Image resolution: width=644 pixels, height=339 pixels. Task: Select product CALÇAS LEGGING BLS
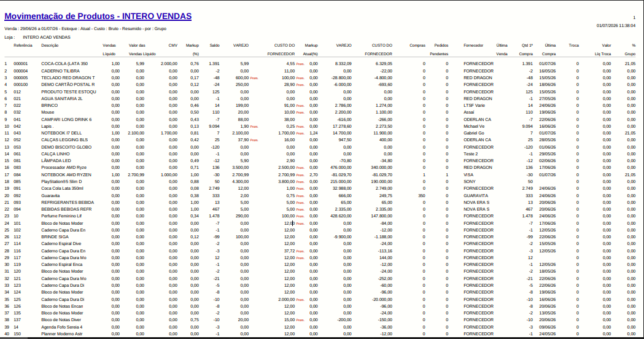click(64, 139)
